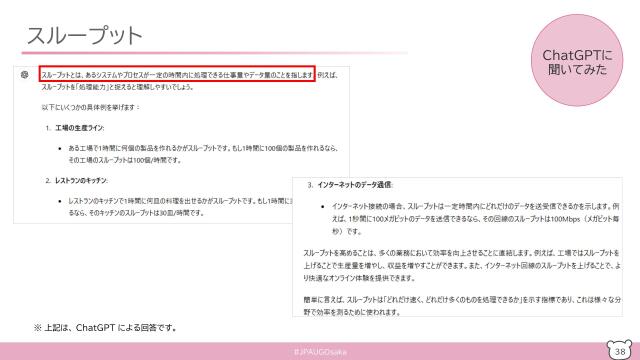Viewport: 640px width, 360px height.
Task: Click heading 3. インターネットのデータ通信
Action: coord(349,185)
